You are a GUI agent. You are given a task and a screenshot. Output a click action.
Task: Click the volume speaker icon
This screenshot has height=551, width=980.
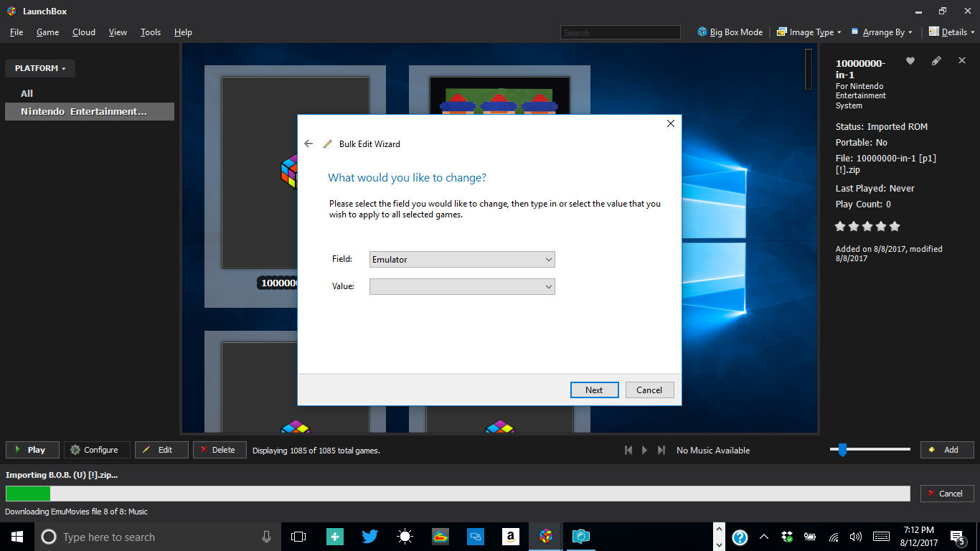(x=855, y=537)
